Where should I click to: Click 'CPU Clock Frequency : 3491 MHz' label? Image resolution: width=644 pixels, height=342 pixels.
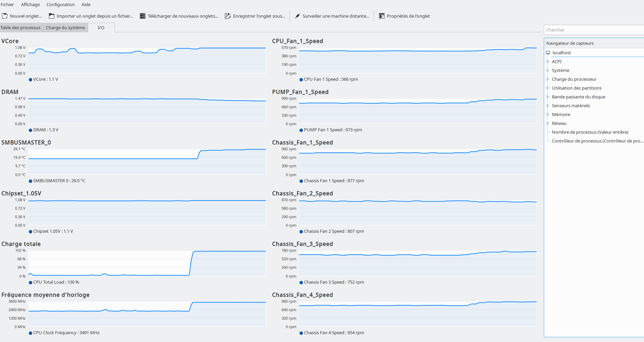66,333
